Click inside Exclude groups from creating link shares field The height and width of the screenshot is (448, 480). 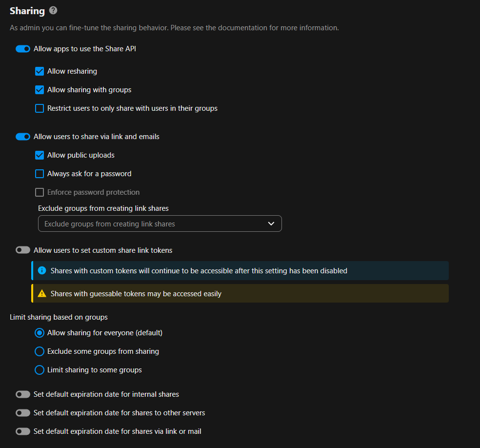click(146, 224)
